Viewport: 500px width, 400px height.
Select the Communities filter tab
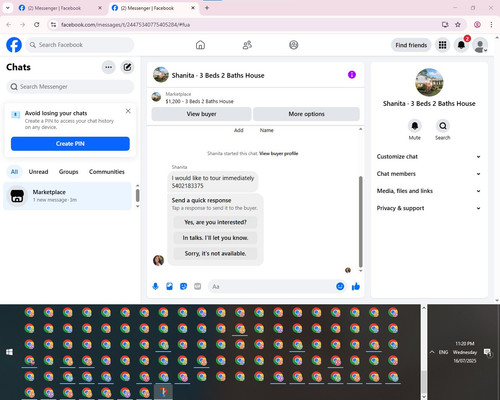coord(107,172)
